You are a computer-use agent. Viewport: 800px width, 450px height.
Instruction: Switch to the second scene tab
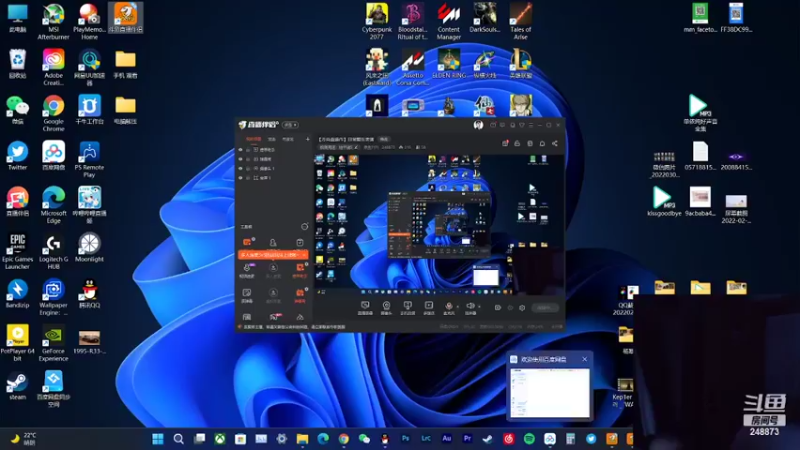(x=272, y=139)
